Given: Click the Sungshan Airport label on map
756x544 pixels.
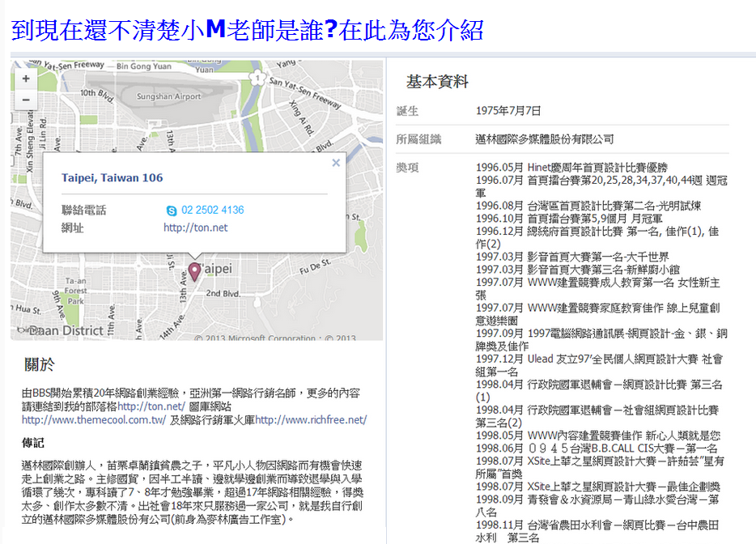Looking at the screenshot, I should pos(168,96).
